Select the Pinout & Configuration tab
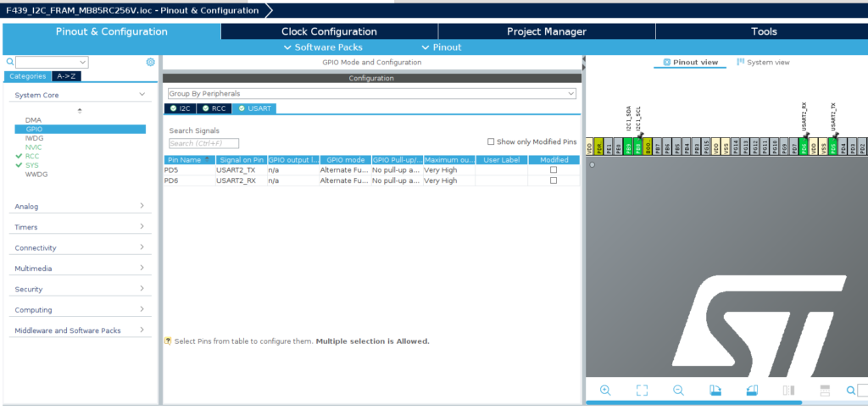Viewport: 868px width, 410px height. click(x=111, y=31)
